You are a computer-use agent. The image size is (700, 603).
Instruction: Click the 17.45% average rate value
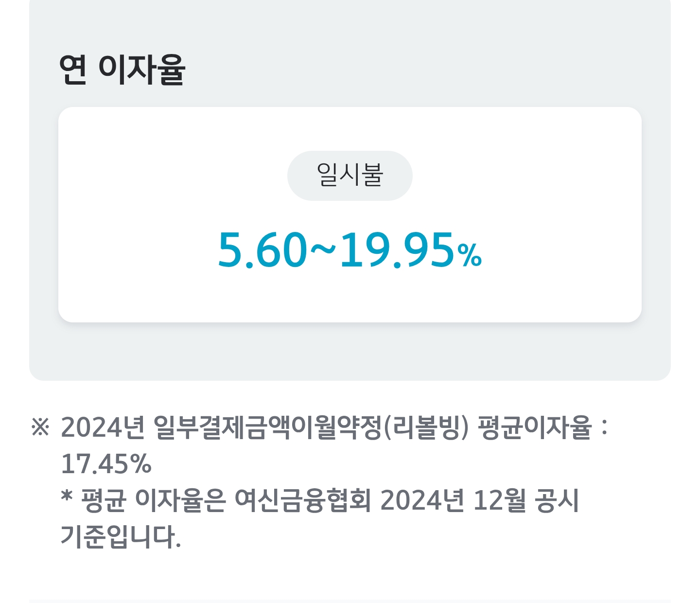point(106,464)
